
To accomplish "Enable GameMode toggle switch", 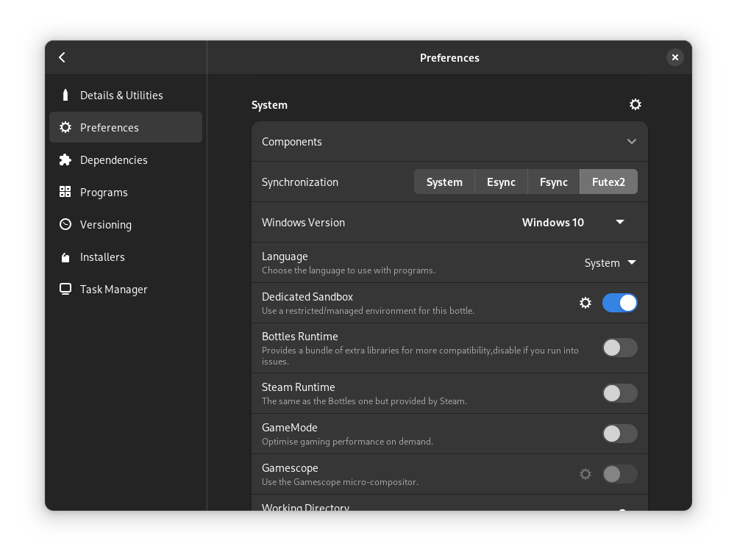I will point(619,434).
